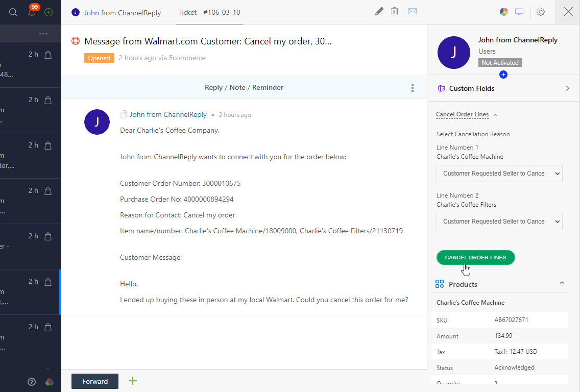The image size is (580, 392).
Task: Click the contact name John from ChannelReply in the right panel
Action: [x=518, y=40]
